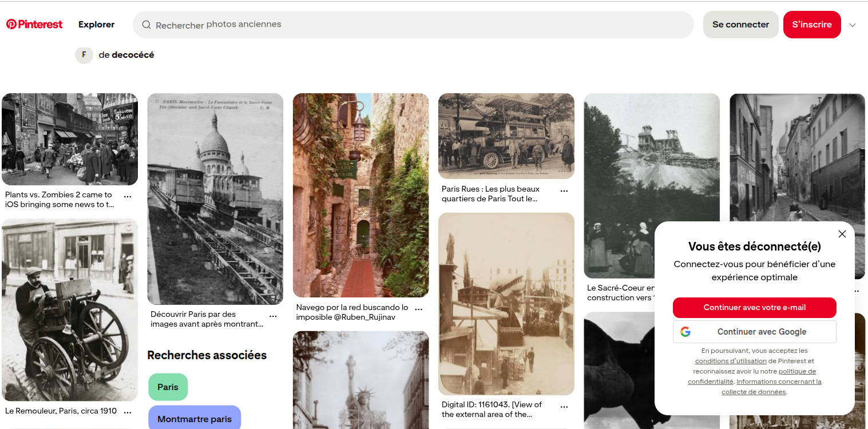Click the F profile avatar of decocécé
Viewport: 868px width, 429px height.
click(x=84, y=55)
